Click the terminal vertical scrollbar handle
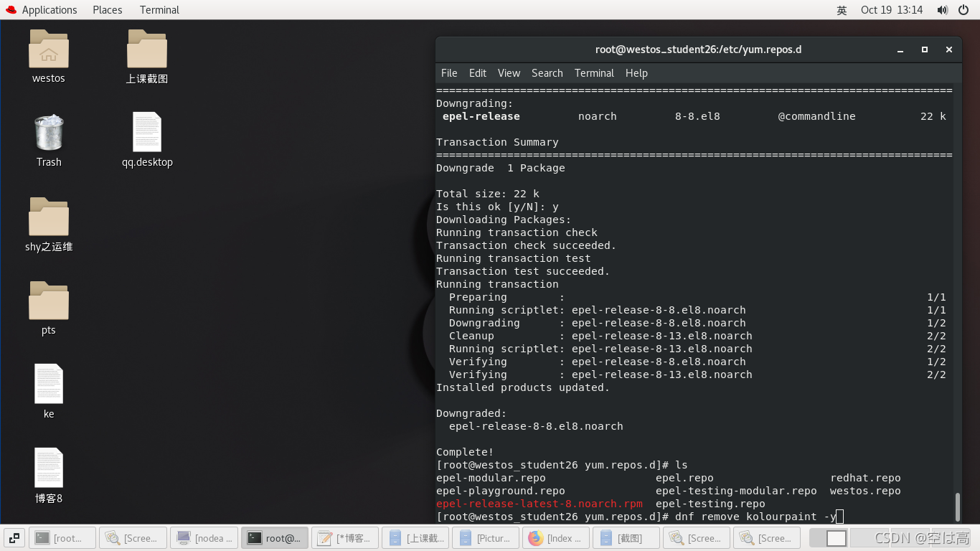Viewport: 980px width, 551px height. point(957,507)
